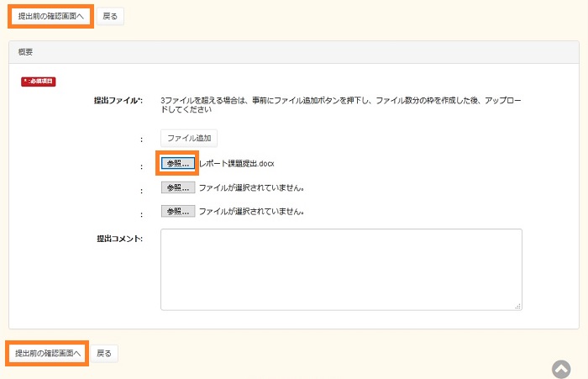The height and width of the screenshot is (379, 588).
Task: Click the red 必須項目 badge
Action: pos(39,82)
